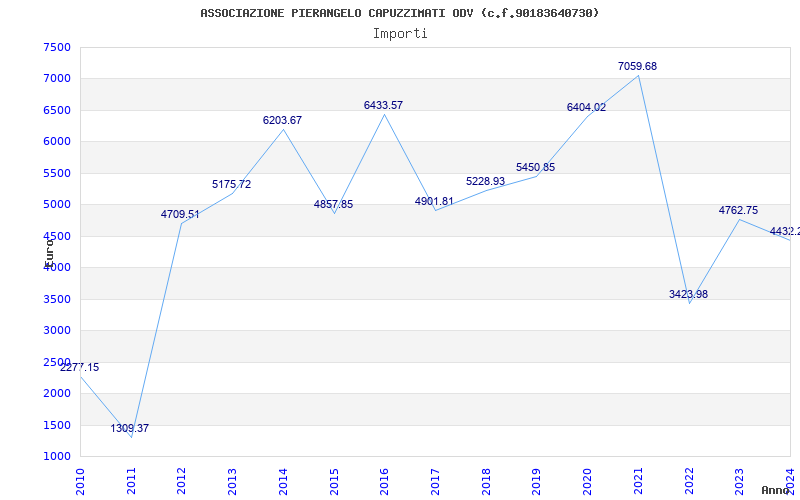Click the 2000 y-axis value
The height and width of the screenshot is (500, 800).
pyautogui.click(x=57, y=393)
